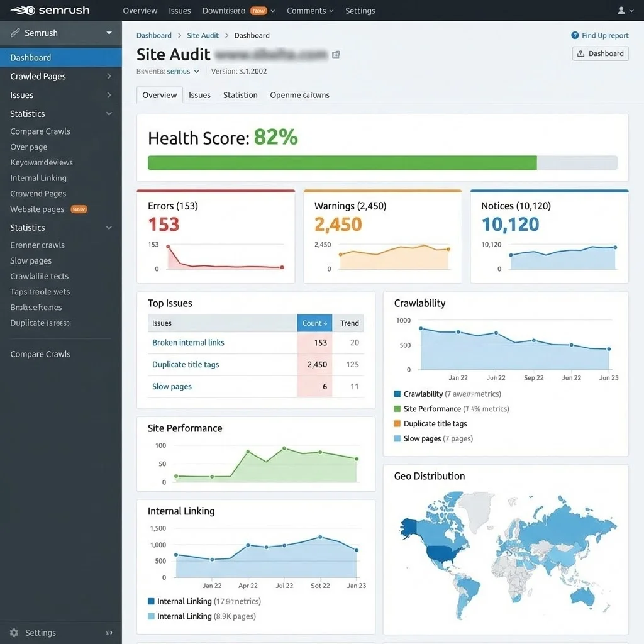Click the New badge next to Website pages

[x=78, y=209]
